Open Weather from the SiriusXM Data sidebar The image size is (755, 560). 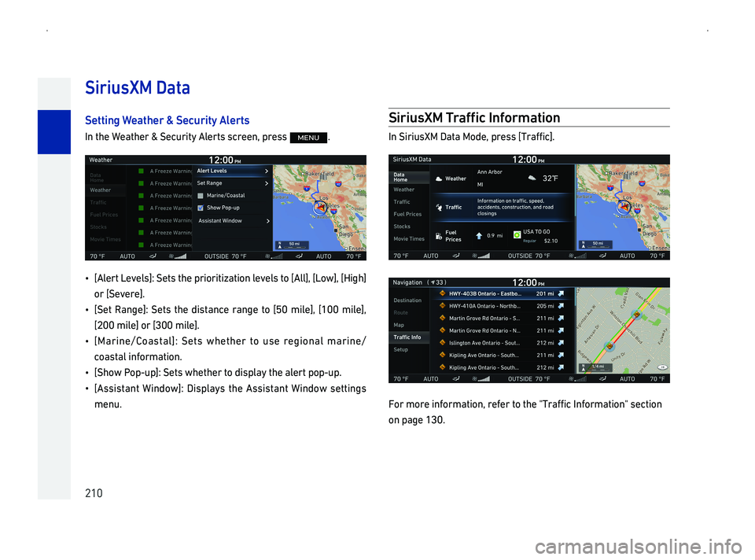[404, 190]
